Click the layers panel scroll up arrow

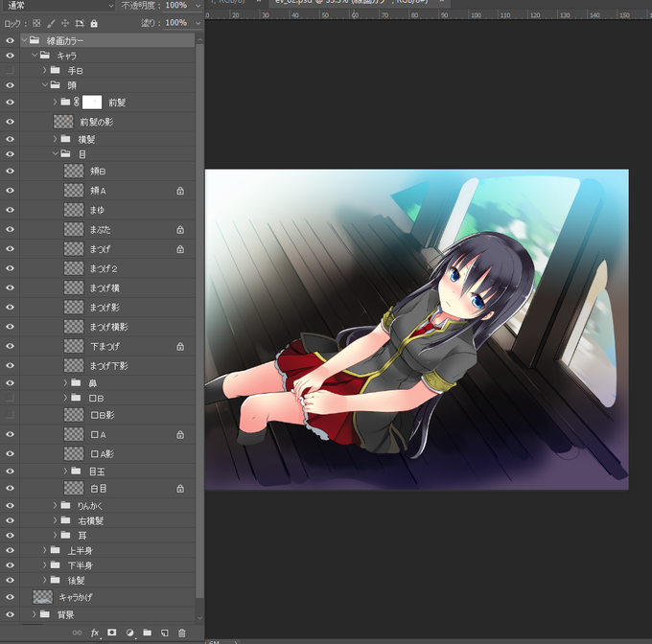point(199,40)
